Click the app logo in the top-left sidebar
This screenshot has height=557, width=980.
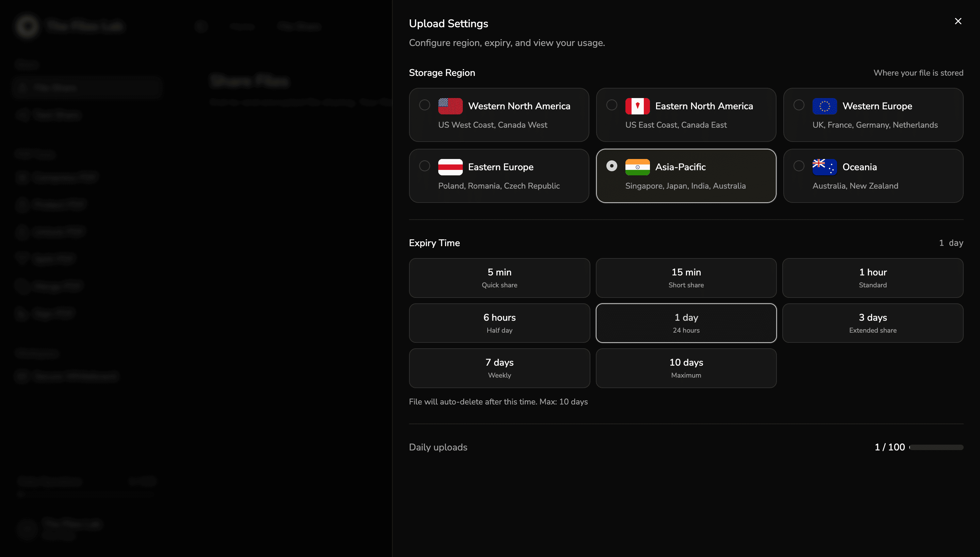tap(27, 26)
